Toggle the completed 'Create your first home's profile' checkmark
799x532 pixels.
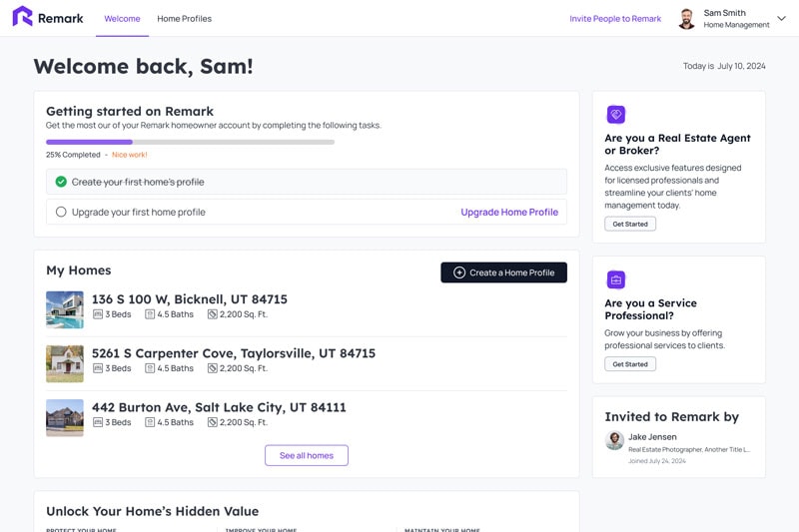pos(61,182)
